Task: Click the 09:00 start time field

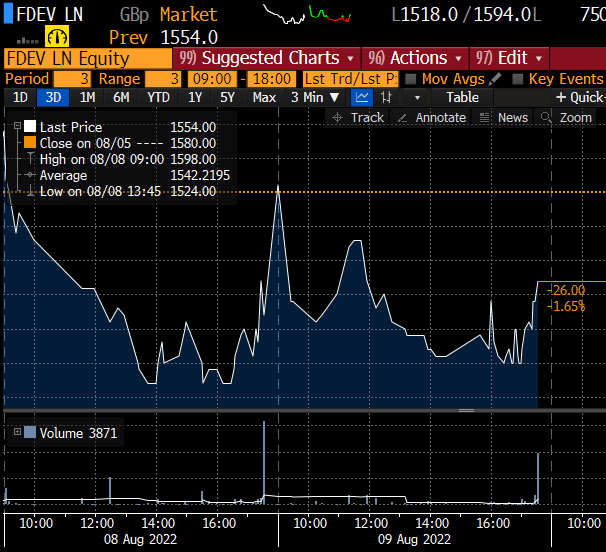Action: [212, 79]
